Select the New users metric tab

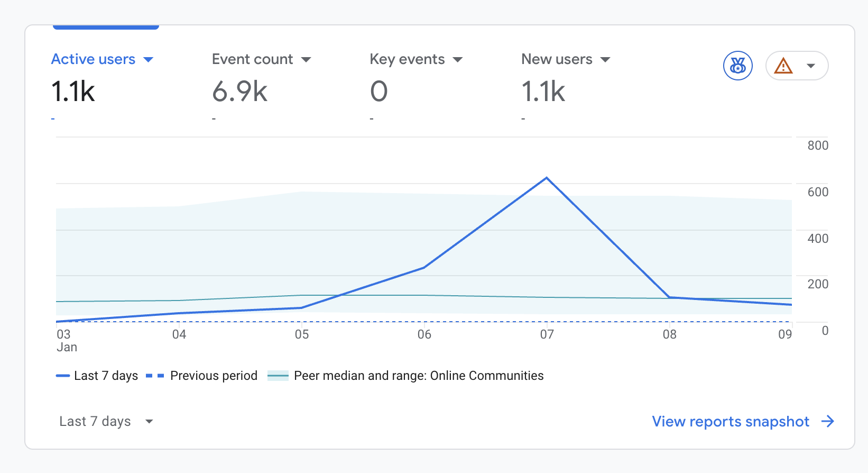tap(557, 59)
